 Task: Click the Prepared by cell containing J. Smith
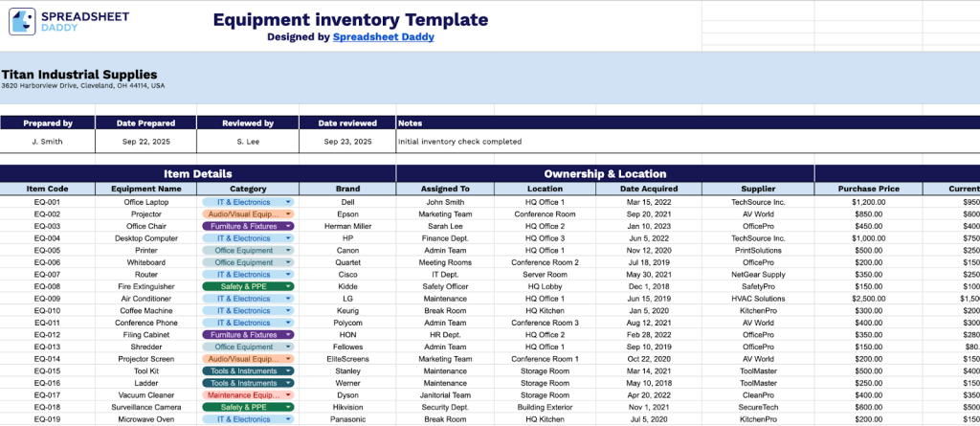47,142
